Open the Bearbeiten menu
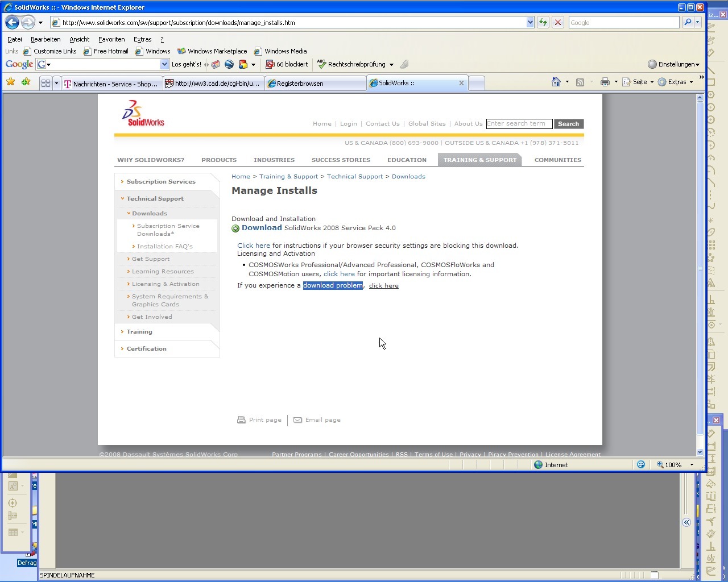The image size is (728, 582). pyautogui.click(x=45, y=39)
